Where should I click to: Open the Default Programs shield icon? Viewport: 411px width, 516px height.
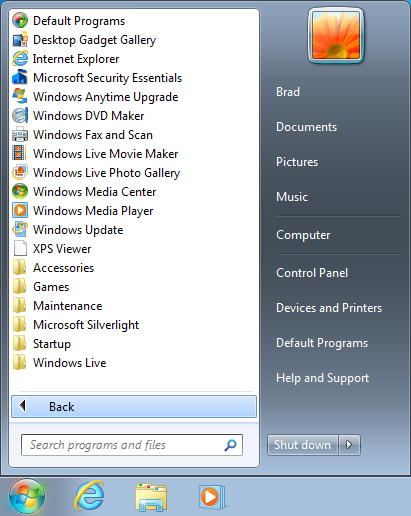point(20,21)
